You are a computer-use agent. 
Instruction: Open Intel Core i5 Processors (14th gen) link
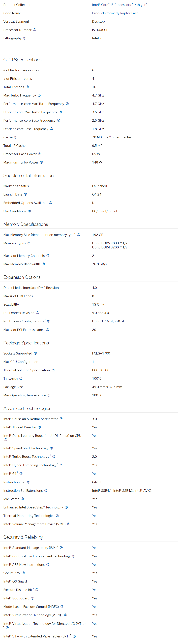coord(120,5)
